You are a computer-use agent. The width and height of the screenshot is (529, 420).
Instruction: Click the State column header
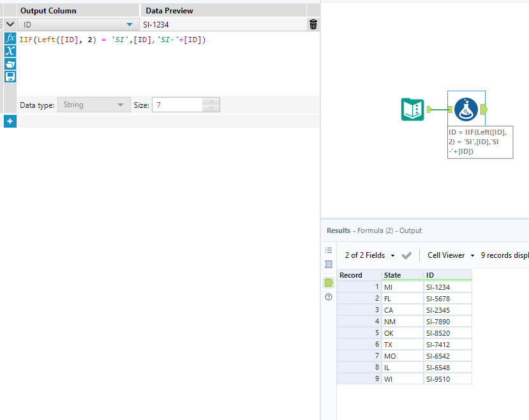403,275
